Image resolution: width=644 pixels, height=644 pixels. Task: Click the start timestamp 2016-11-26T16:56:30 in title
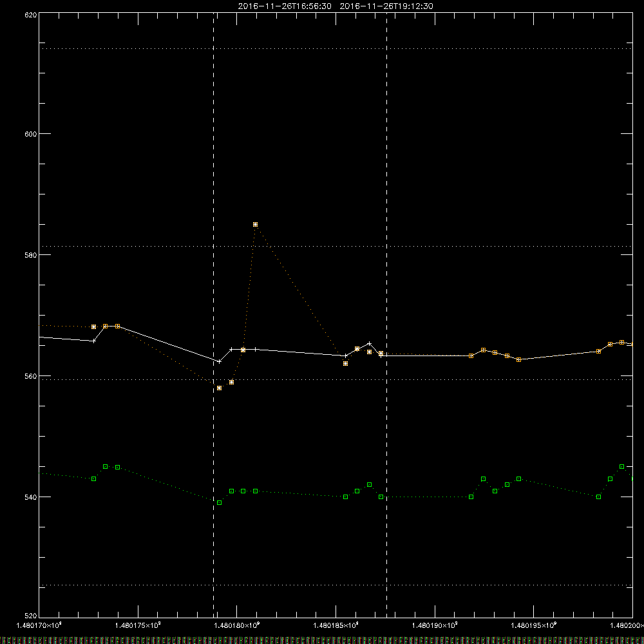285,6
